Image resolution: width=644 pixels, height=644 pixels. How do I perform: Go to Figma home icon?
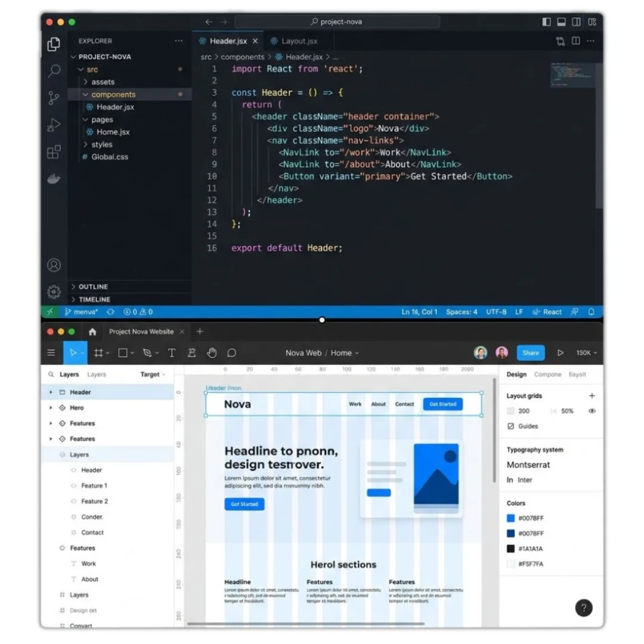(x=92, y=332)
